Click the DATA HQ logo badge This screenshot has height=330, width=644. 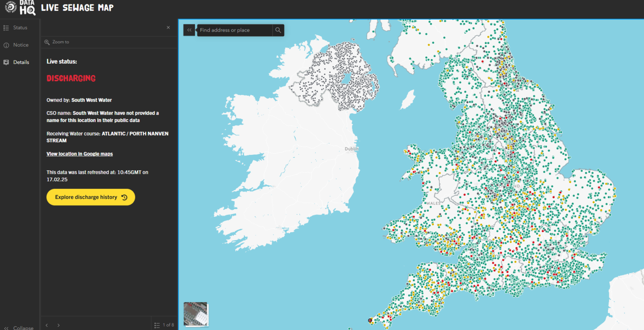pos(26,8)
